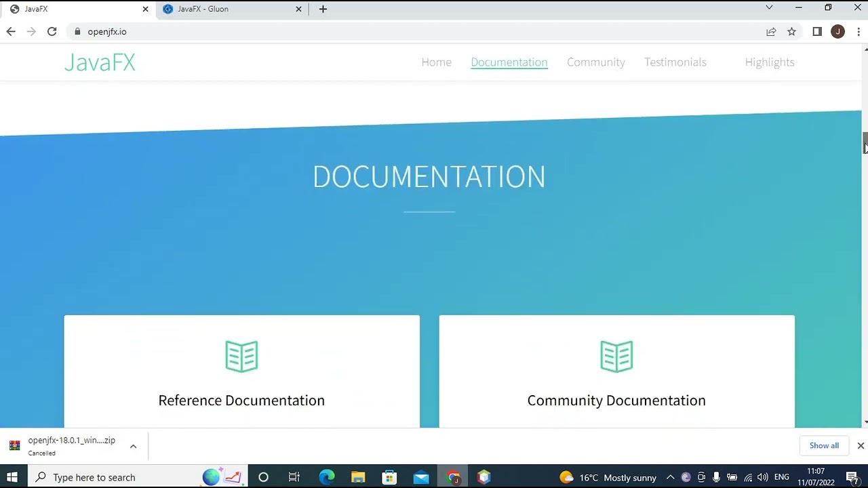The width and height of the screenshot is (868, 488).
Task: Open a new browser tab
Action: (x=323, y=9)
